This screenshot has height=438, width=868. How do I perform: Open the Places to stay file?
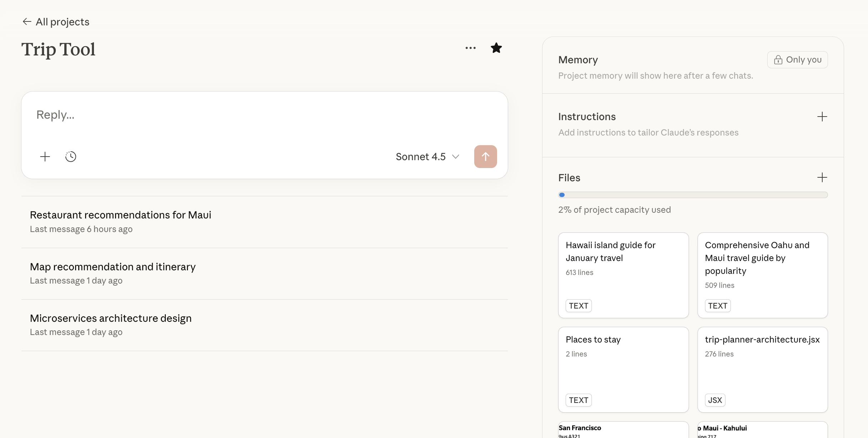623,369
